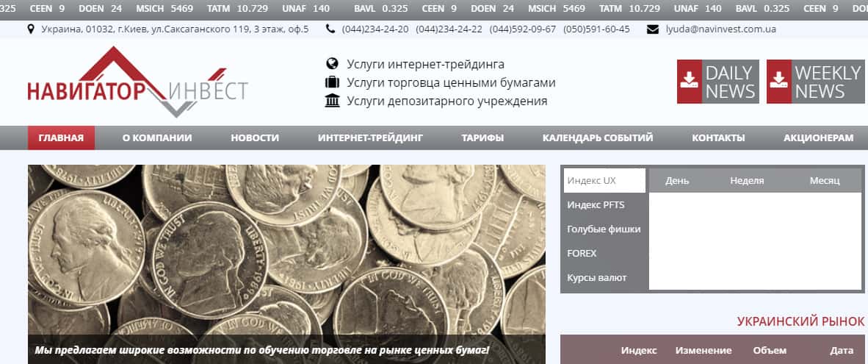
Task: Open the ИНТЕРНЕТ-ТРЕЙДИНГ menu item
Action: [370, 138]
